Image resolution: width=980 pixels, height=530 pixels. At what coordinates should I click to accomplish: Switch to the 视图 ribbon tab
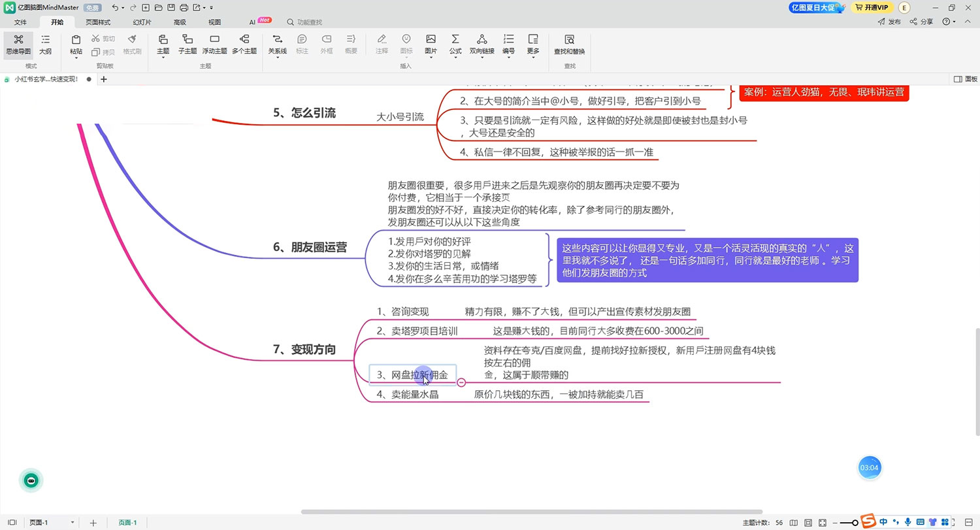click(x=214, y=22)
